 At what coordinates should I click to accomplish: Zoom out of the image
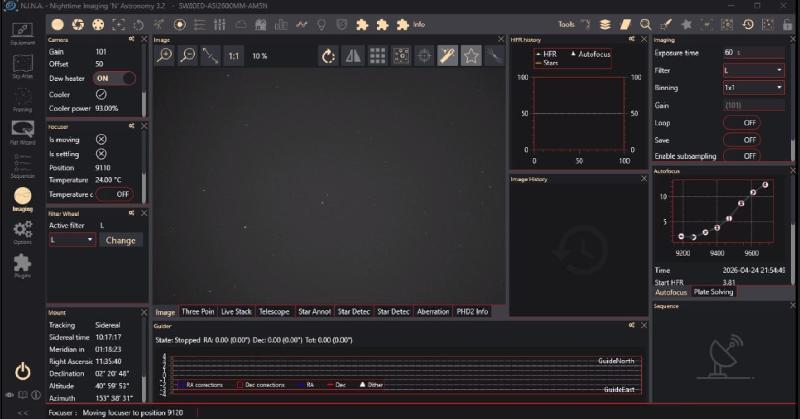coord(188,55)
